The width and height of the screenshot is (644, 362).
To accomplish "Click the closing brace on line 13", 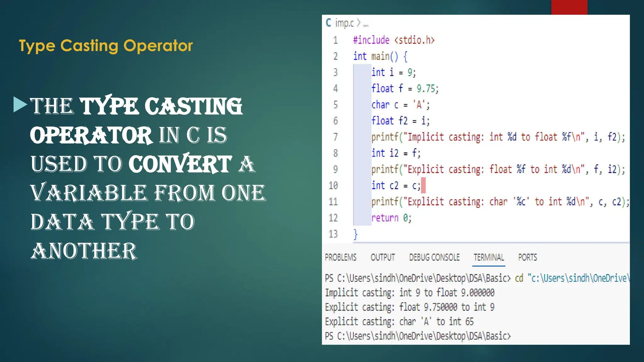I will click(x=355, y=234).
